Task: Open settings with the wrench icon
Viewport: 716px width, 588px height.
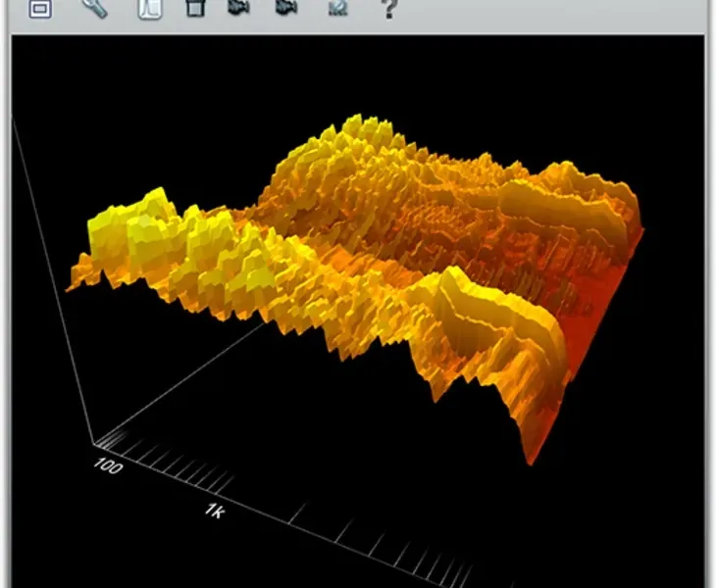Action: tap(94, 8)
